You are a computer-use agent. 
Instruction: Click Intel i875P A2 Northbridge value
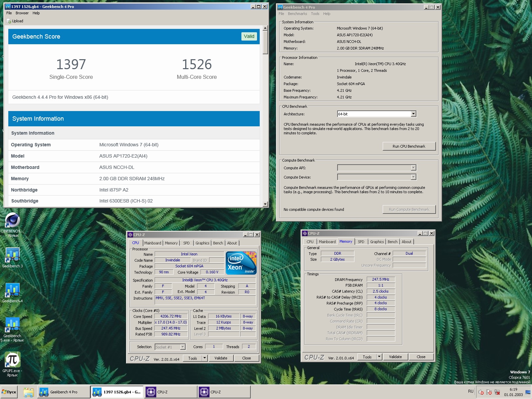pos(114,190)
